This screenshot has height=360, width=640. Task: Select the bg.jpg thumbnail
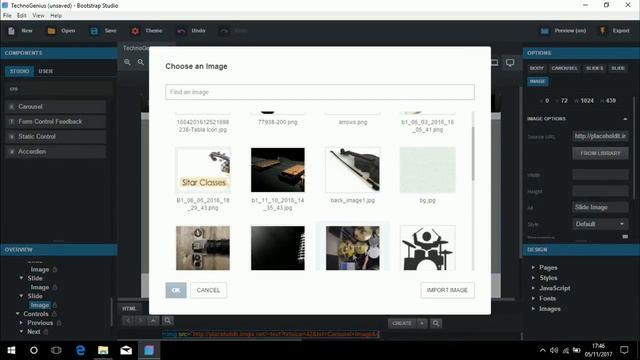pyautogui.click(x=427, y=170)
